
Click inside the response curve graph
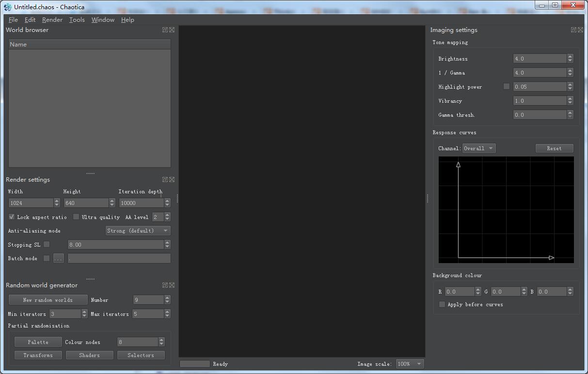point(506,210)
